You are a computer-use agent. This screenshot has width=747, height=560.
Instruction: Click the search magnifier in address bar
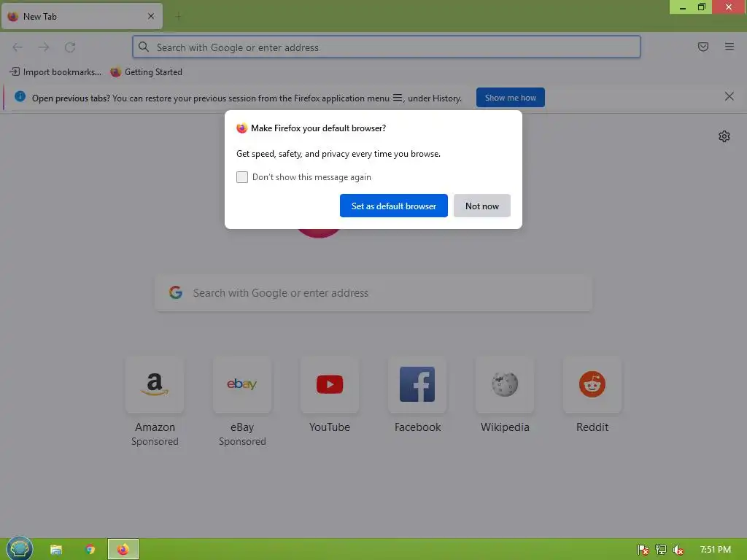(144, 47)
